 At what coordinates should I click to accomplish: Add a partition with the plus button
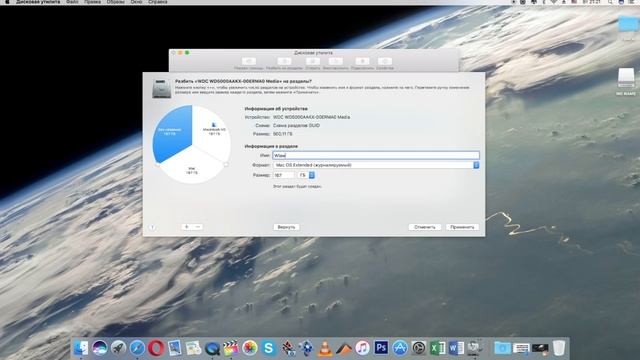pyautogui.click(x=187, y=227)
